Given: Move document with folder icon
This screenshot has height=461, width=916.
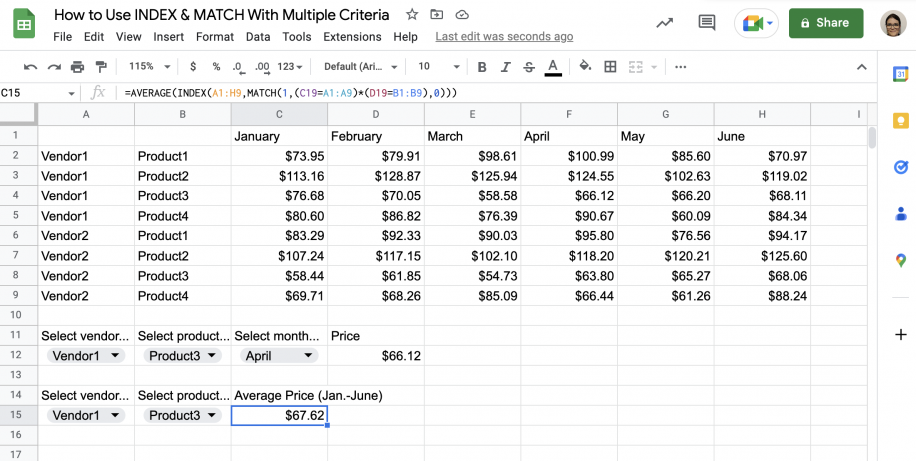Looking at the screenshot, I should click(x=436, y=15).
